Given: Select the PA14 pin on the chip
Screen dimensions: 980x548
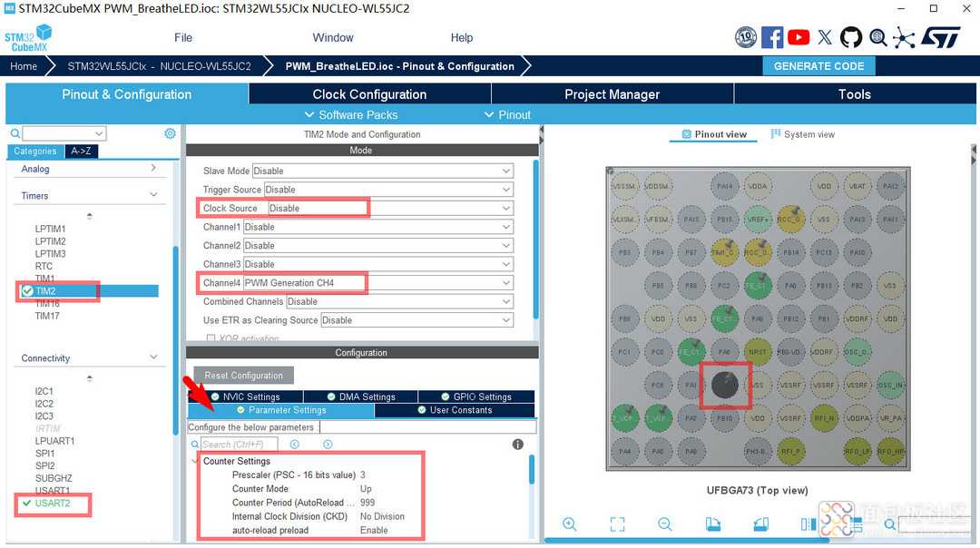Looking at the screenshot, I should (724, 186).
